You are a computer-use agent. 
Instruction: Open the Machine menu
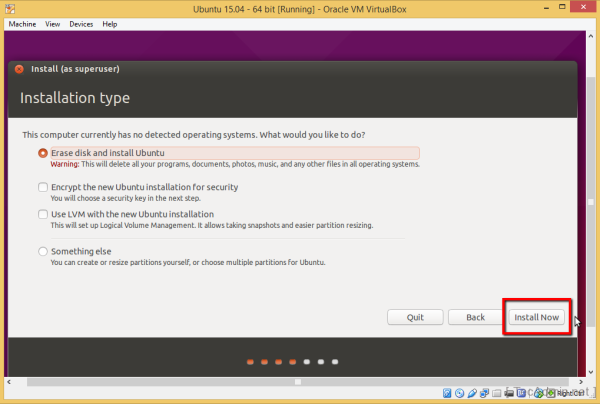[22, 23]
